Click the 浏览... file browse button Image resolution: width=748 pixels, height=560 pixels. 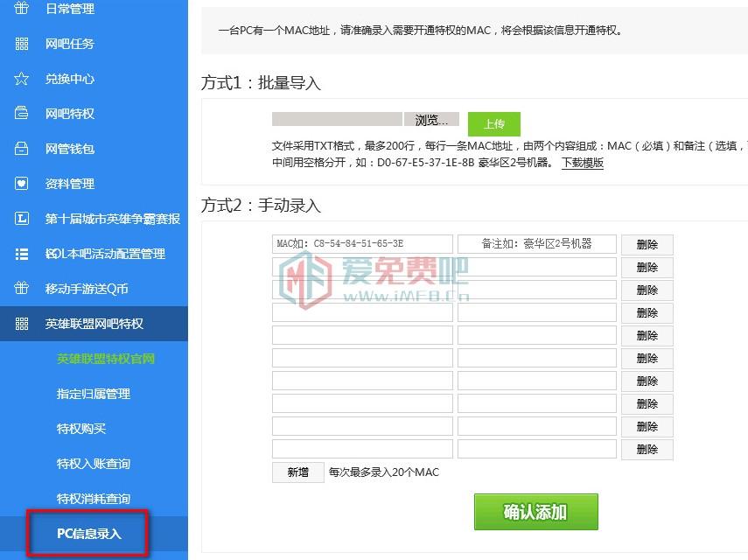pos(431,120)
